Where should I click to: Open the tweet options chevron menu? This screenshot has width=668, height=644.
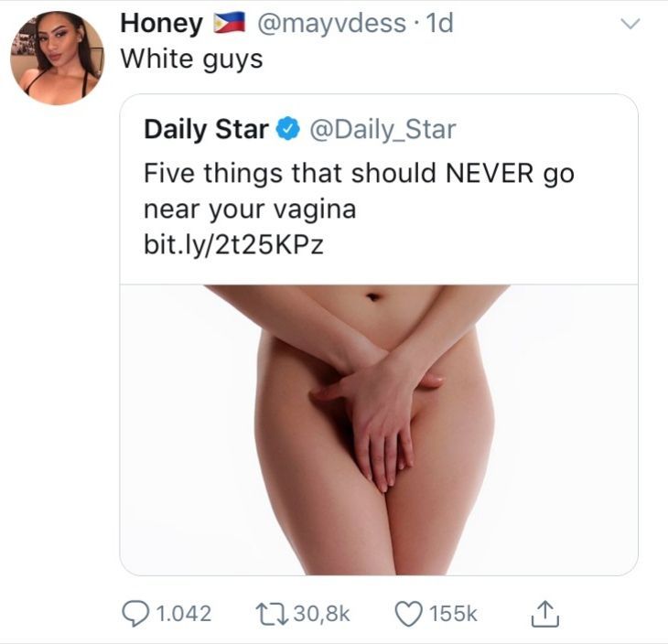click(629, 27)
